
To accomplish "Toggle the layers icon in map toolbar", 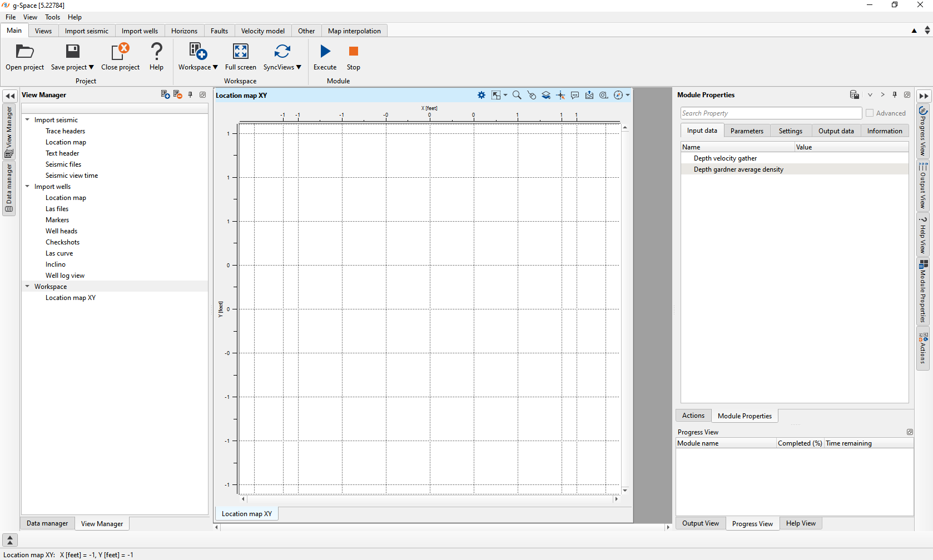I will (546, 95).
